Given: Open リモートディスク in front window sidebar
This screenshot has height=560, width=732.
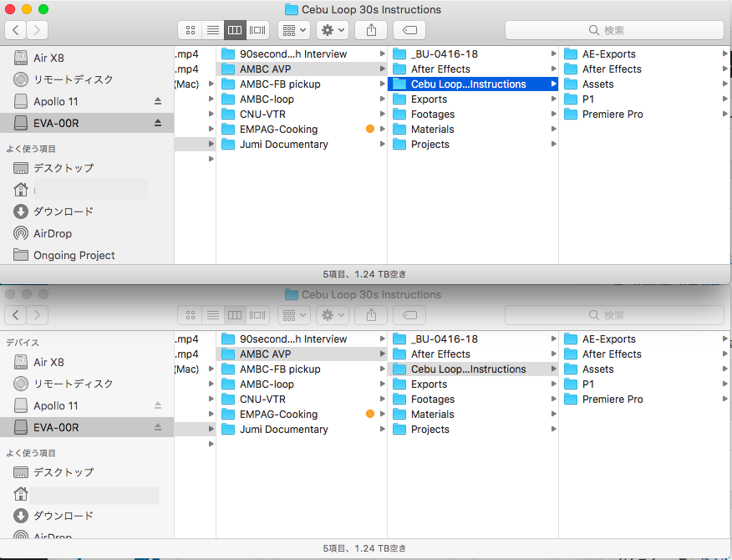Looking at the screenshot, I should point(87,79).
